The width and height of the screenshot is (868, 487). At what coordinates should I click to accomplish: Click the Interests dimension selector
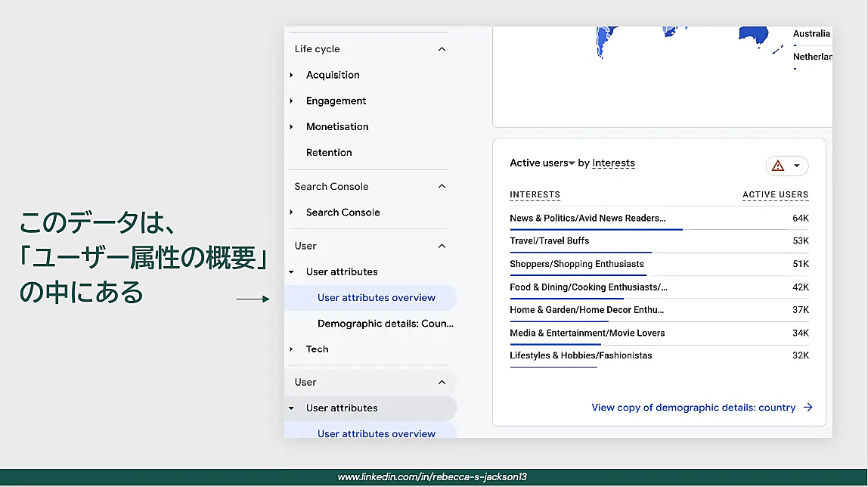point(613,163)
